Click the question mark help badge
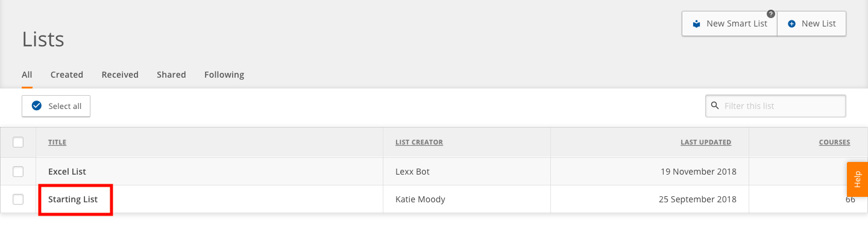Viewport: 868px width, 233px height. (770, 14)
